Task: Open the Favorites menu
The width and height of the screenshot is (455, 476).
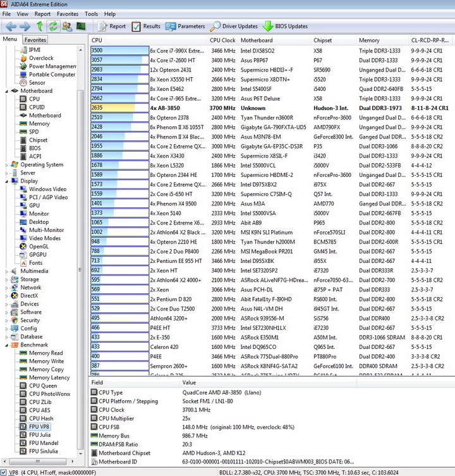Action: pyautogui.click(x=68, y=14)
